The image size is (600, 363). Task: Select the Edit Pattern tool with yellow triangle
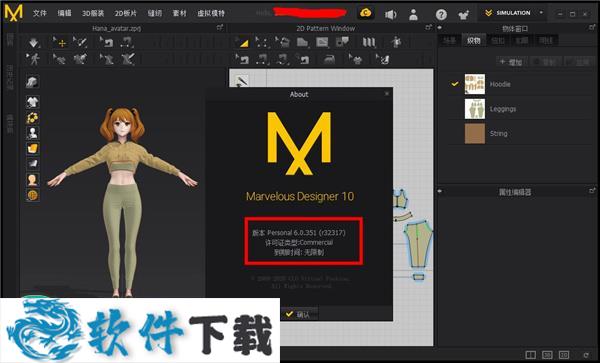[242, 42]
